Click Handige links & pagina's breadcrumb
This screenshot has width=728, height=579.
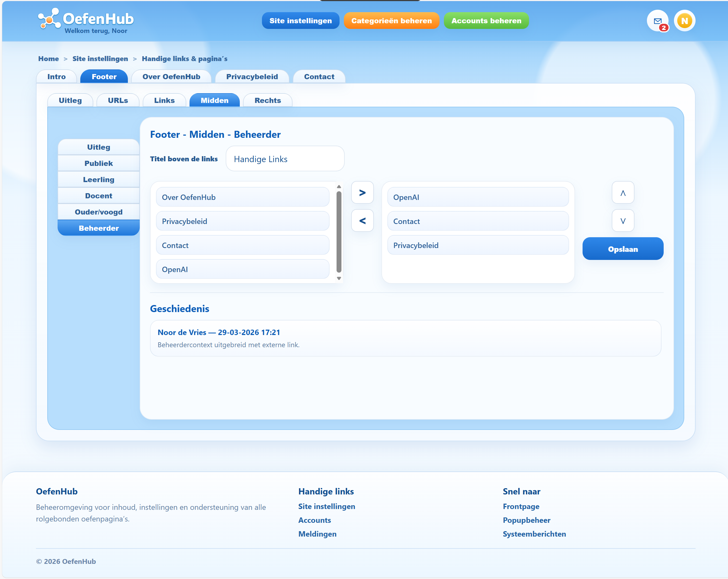(184, 59)
